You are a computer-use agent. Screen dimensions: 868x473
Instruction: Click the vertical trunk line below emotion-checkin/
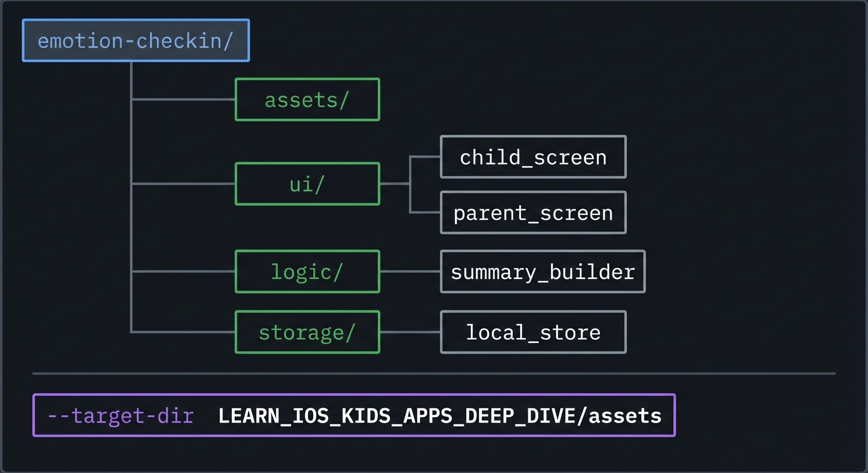pyautogui.click(x=131, y=142)
